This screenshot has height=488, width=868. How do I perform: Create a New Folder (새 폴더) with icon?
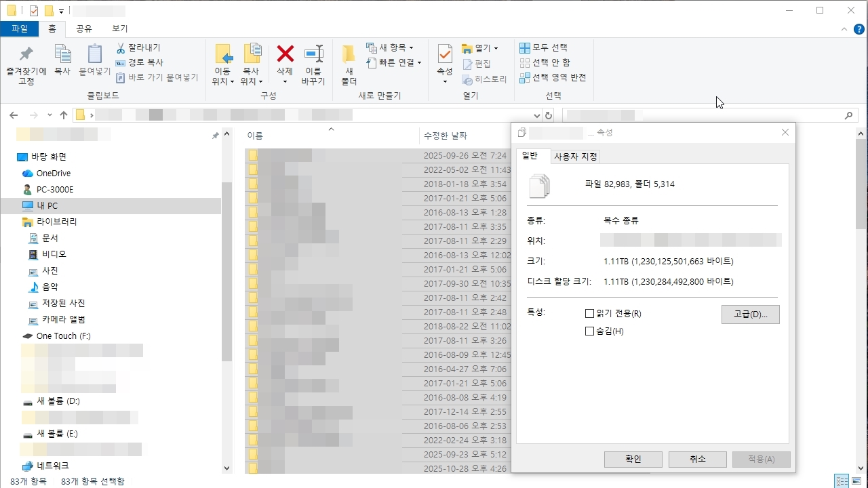[x=349, y=54]
